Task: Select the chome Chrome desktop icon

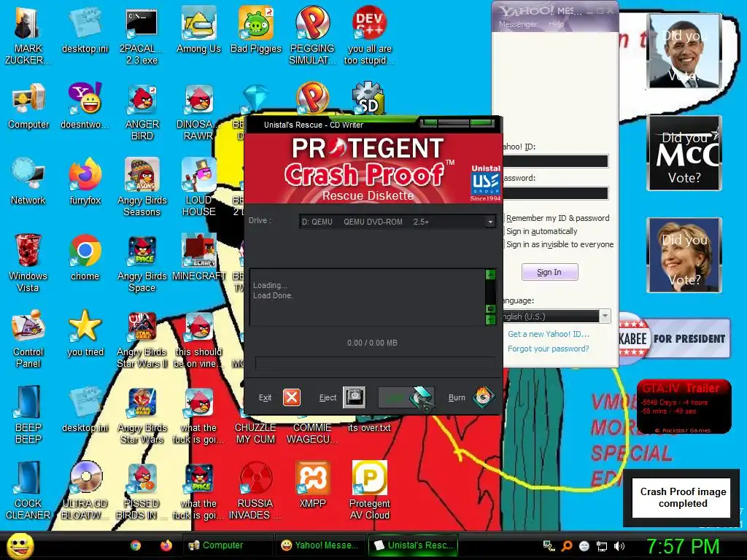Action: click(85, 257)
